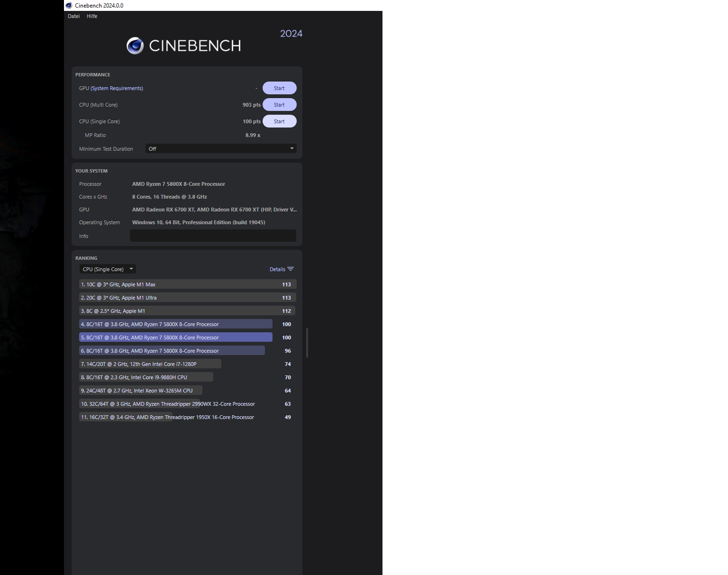Screen dimensions: 728x575
Task: Click the MP Ratio value 8.99 x
Action: 253,135
